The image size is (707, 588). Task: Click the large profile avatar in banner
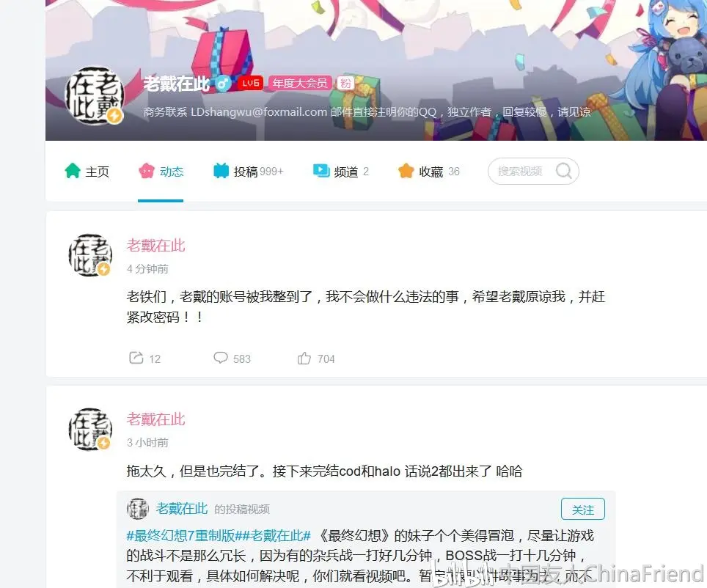point(94,96)
